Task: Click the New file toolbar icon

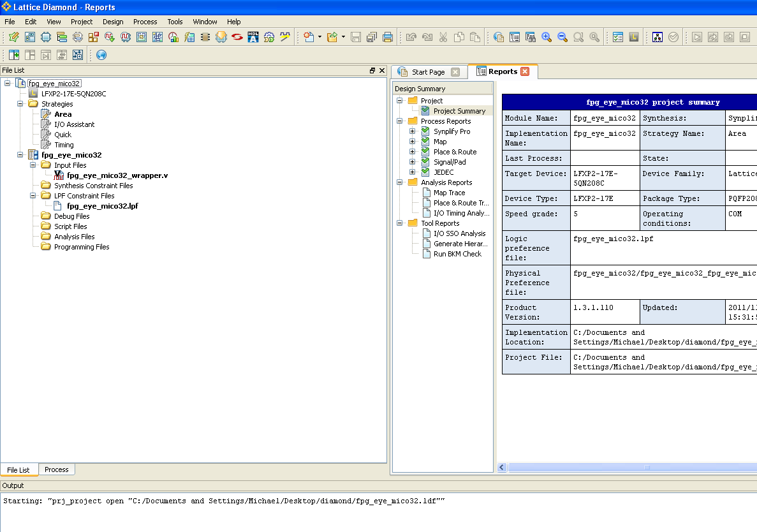Action: click(309, 37)
